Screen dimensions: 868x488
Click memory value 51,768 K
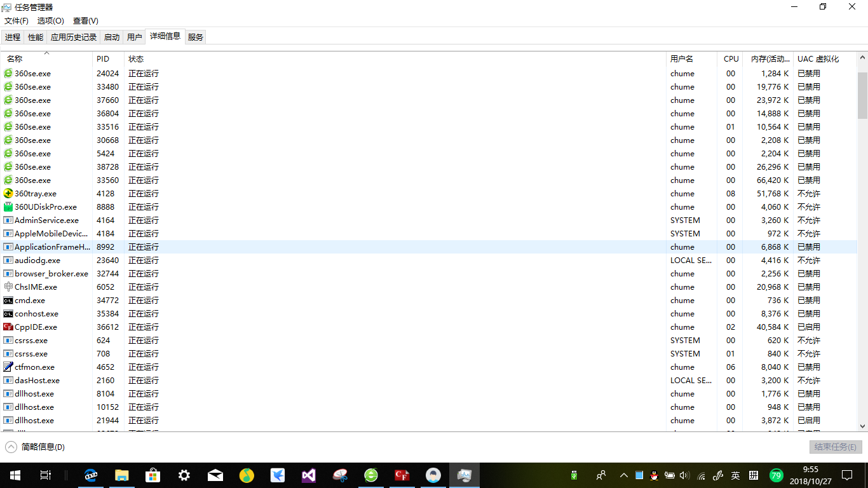773,193
